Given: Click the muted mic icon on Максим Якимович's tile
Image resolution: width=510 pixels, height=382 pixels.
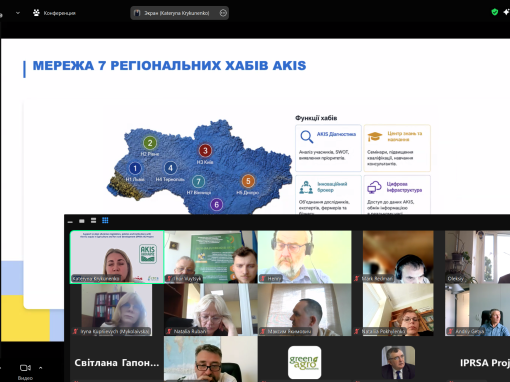Looking at the screenshot, I should click(x=263, y=331).
